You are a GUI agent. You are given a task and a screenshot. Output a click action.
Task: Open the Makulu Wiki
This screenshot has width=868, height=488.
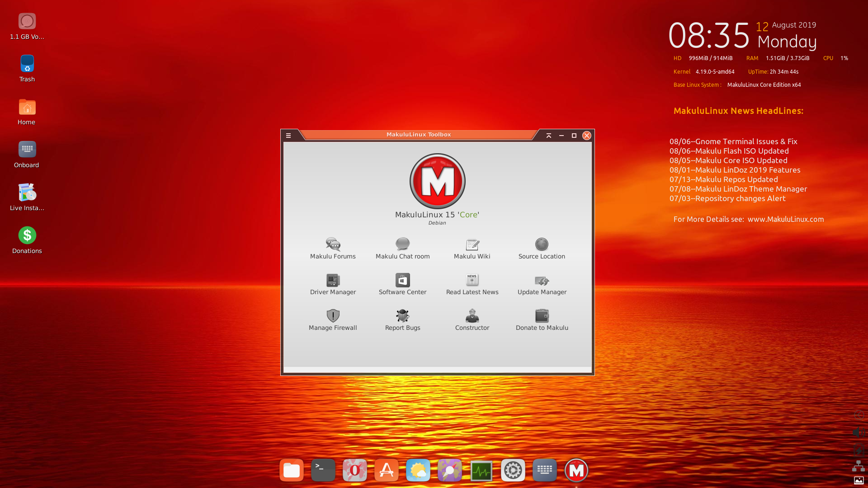click(472, 249)
